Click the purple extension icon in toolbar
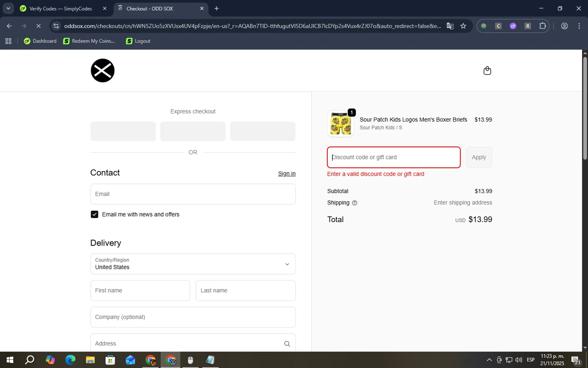This screenshot has width=588, height=368. click(513, 26)
